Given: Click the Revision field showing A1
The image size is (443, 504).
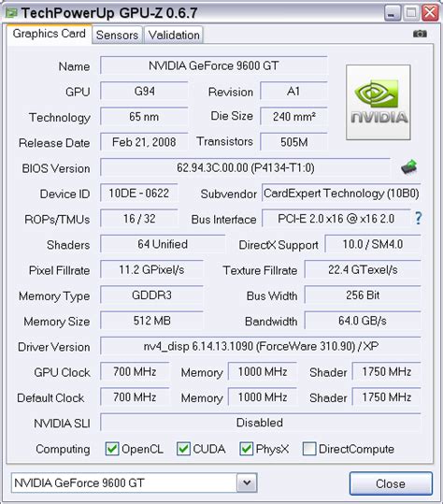Looking at the screenshot, I should click(293, 91).
